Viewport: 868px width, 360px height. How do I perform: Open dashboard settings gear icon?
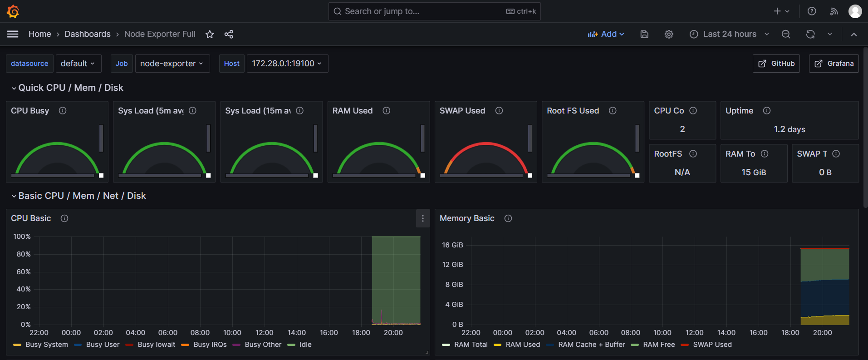click(x=669, y=35)
